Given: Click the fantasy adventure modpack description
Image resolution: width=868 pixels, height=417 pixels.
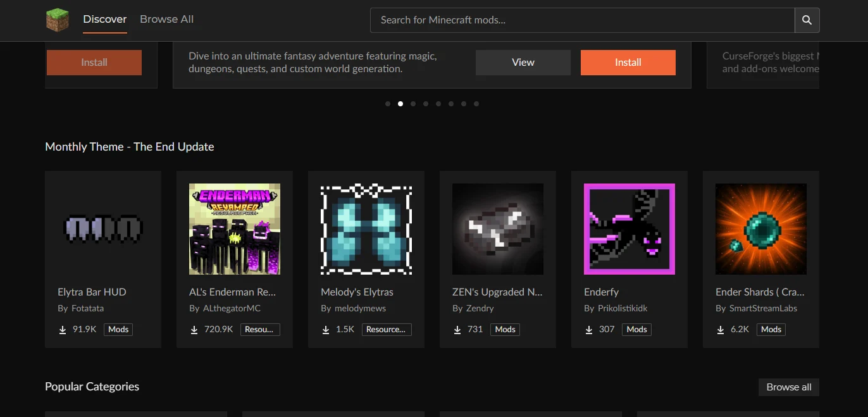Looking at the screenshot, I should [x=313, y=63].
